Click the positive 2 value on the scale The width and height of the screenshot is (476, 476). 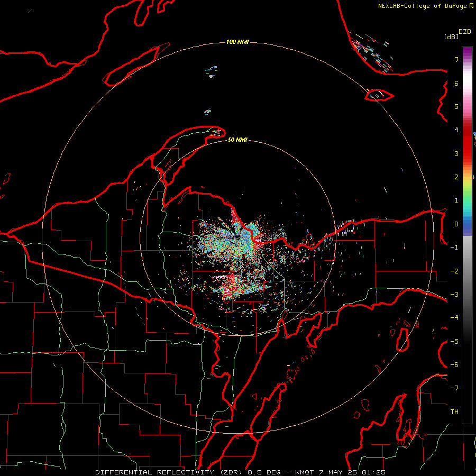(x=456, y=177)
